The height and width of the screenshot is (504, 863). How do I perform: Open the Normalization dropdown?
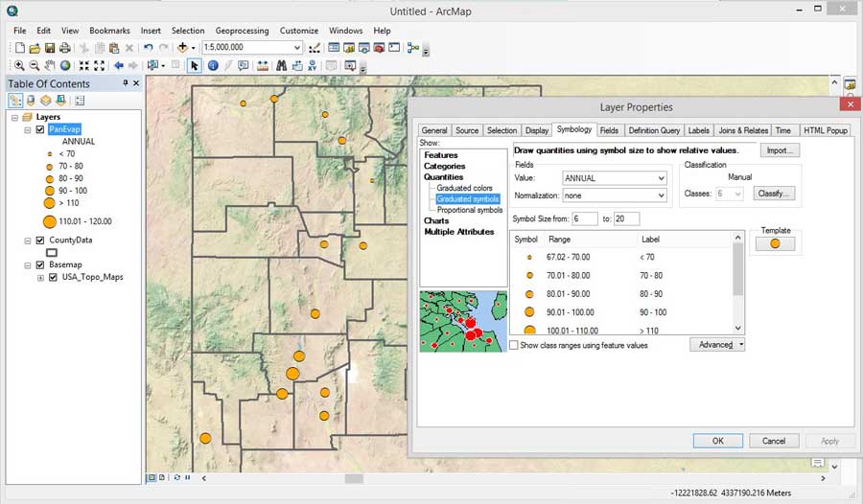(x=661, y=195)
